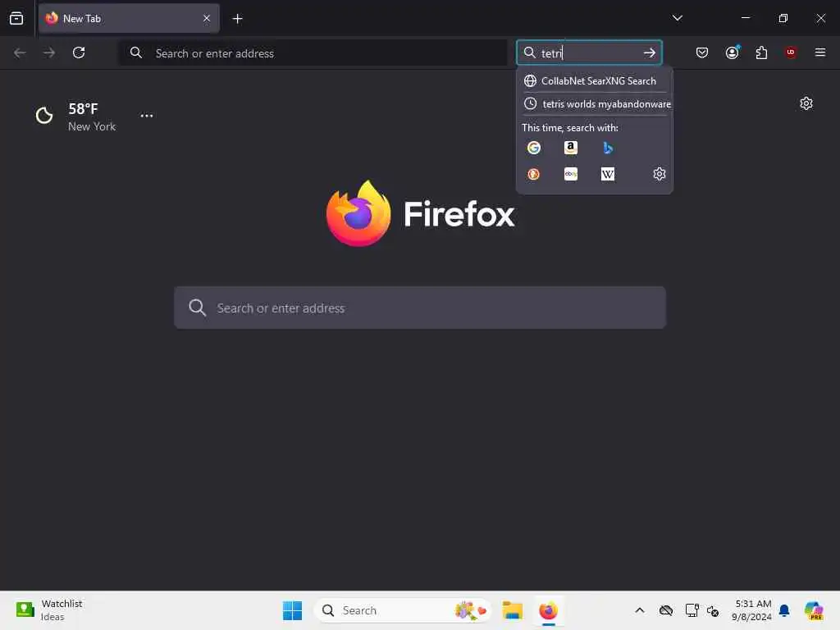Open the cloud sync tray icon
840x630 pixels.
(x=666, y=610)
